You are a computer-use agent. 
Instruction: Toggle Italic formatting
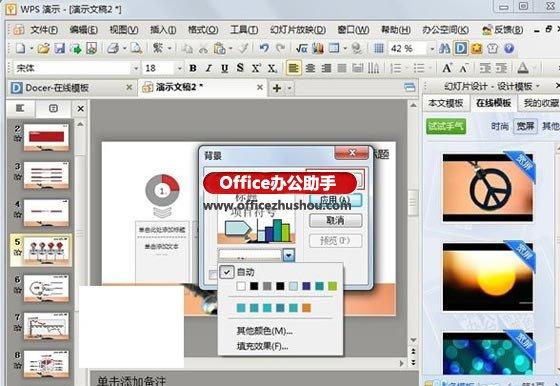coord(209,68)
